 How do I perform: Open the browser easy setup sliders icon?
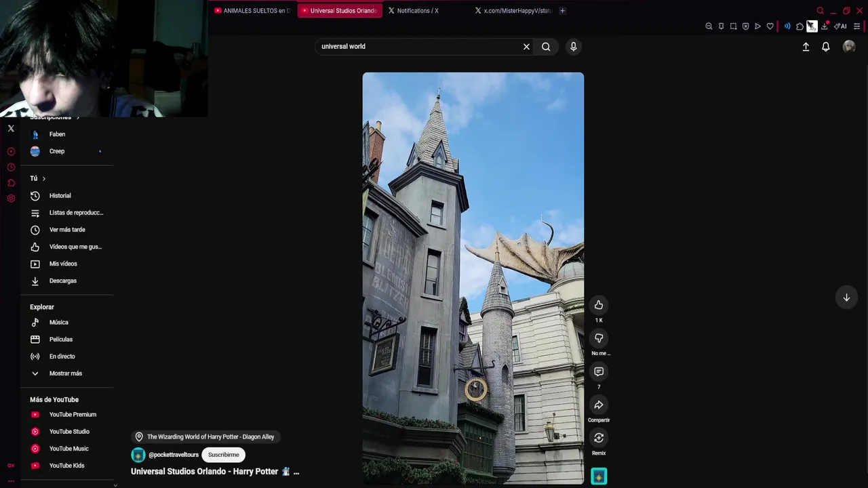(856, 26)
